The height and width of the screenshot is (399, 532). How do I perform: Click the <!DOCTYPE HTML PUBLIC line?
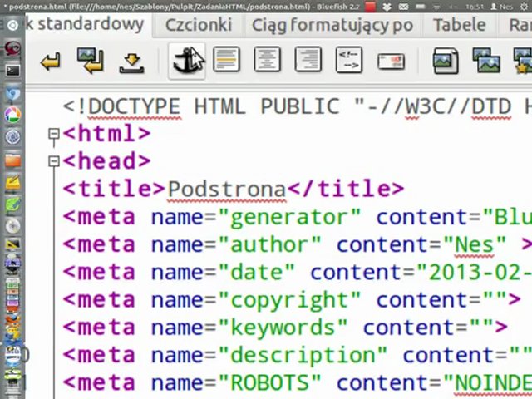click(298, 106)
